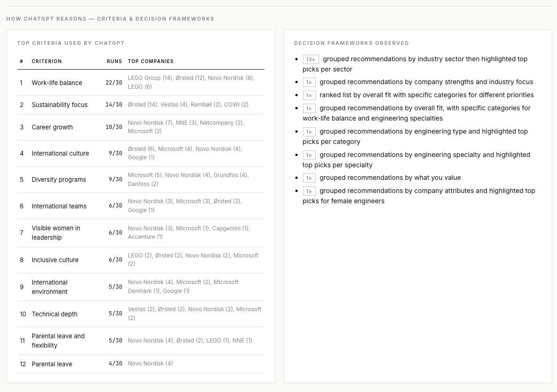557x392 pixels.
Task: Click companies text 'Microsoft (5), Novo Nordisk (4)'
Action: click(x=188, y=179)
